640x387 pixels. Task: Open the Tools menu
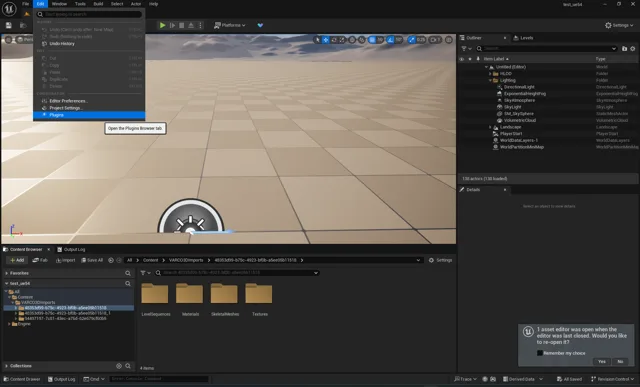click(x=80, y=4)
